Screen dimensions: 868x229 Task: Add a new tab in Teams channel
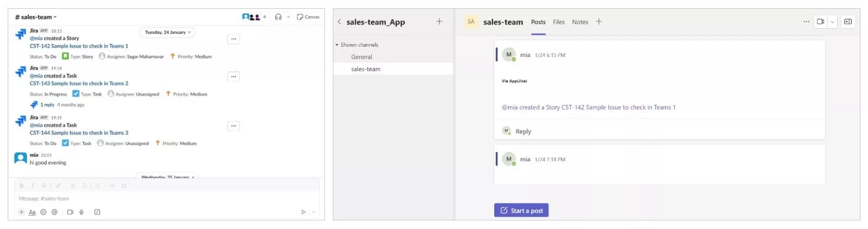point(599,22)
